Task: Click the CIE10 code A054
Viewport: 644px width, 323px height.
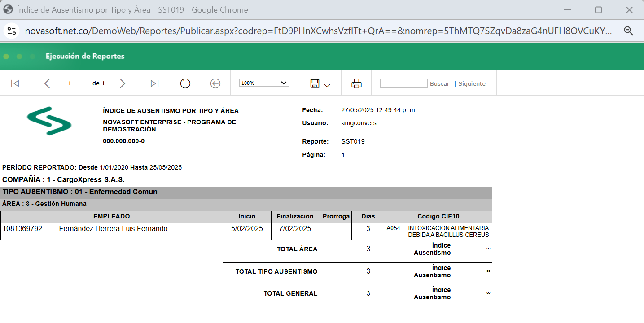Action: [393, 228]
